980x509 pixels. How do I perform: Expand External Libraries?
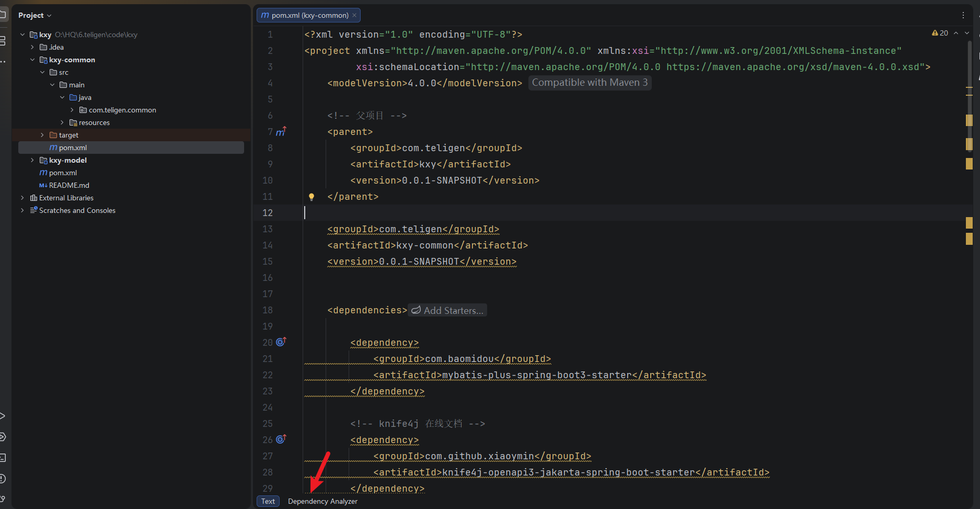click(22, 198)
